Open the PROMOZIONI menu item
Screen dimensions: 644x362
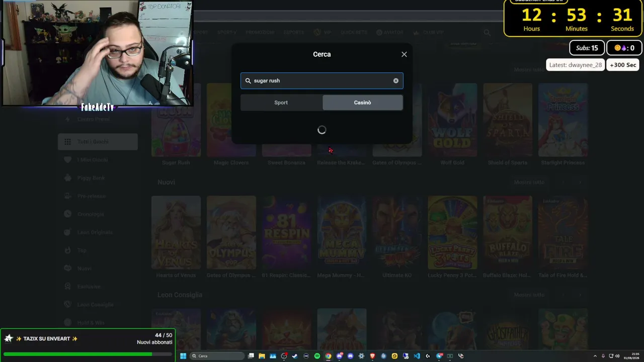pos(260,32)
